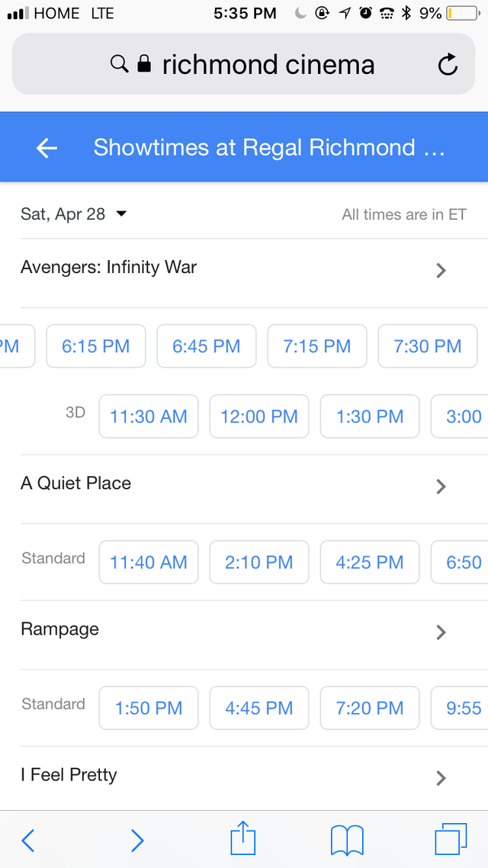Open Rampage movie details chevron
Viewport: 488px width, 868px height.
click(441, 632)
